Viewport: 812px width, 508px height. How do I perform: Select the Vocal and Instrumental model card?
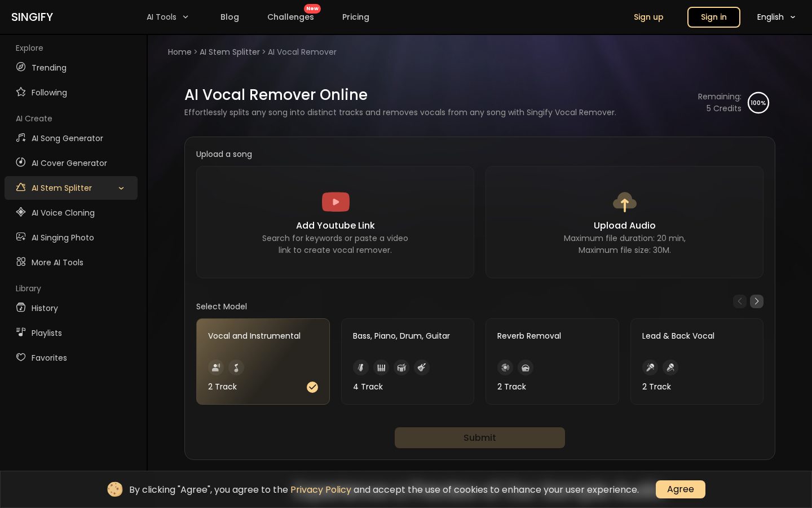pyautogui.click(x=263, y=361)
